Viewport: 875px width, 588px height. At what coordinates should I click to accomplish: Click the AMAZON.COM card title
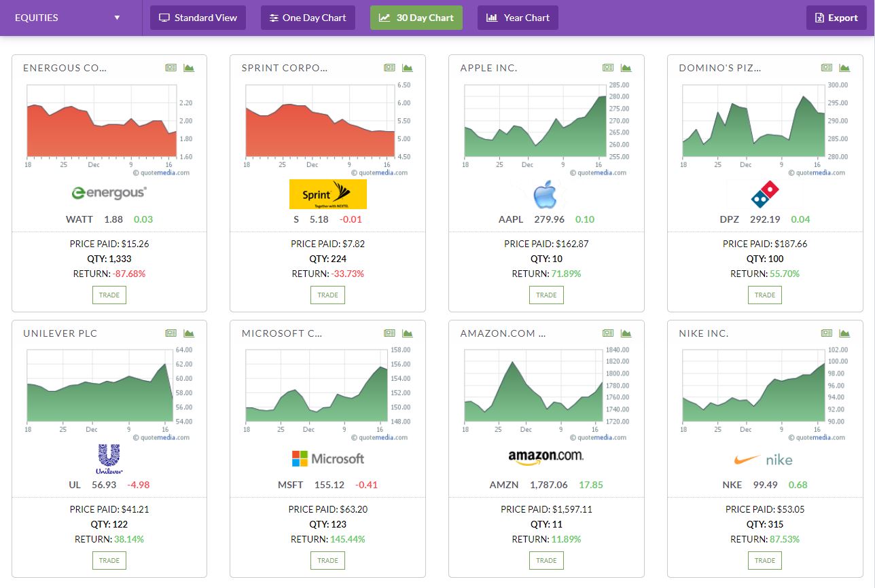pyautogui.click(x=503, y=333)
